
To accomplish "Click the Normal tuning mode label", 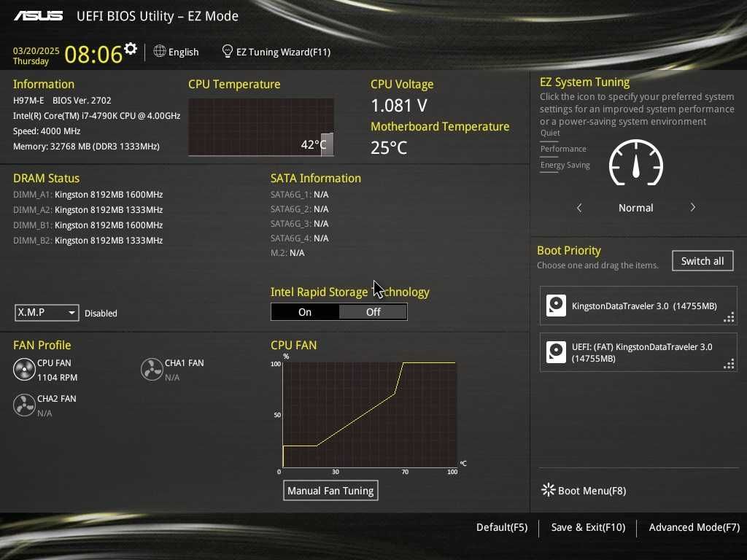I will 636,208.
